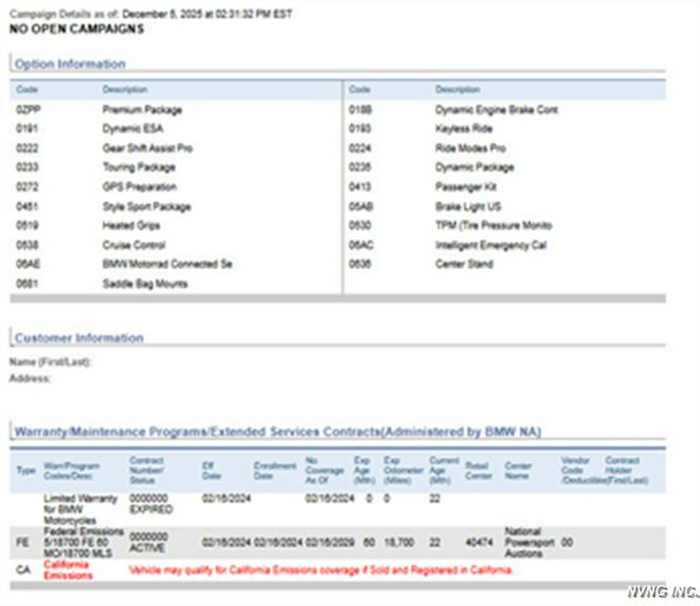This screenshot has width=700, height=606.
Task: Click retail center number 40474
Action: click(x=479, y=542)
